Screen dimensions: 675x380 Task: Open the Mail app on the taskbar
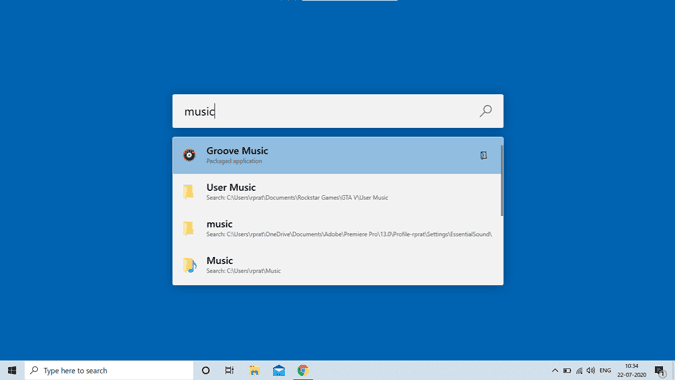click(x=279, y=370)
